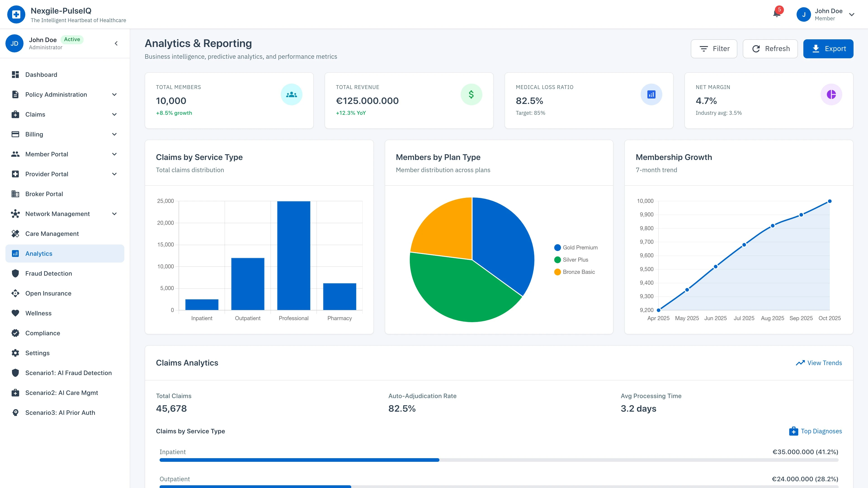The height and width of the screenshot is (488, 868).
Task: Open the Fraud Detection panel
Action: click(x=49, y=273)
